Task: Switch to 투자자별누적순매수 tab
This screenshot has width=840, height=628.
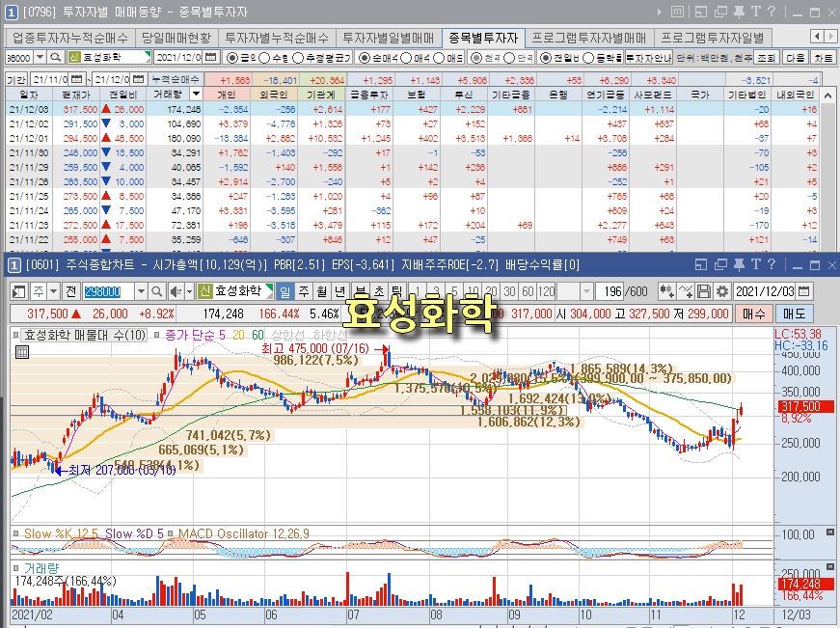Action: [x=277, y=38]
